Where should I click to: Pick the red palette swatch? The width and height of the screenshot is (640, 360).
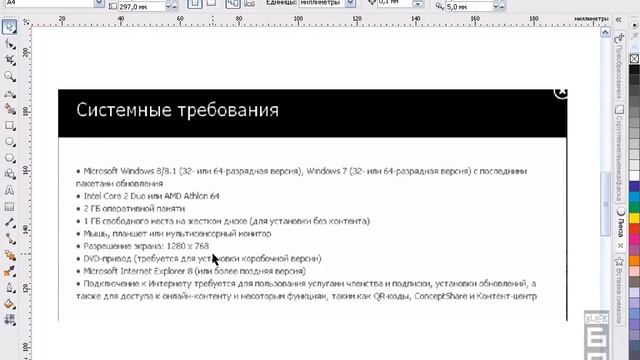pos(634,229)
